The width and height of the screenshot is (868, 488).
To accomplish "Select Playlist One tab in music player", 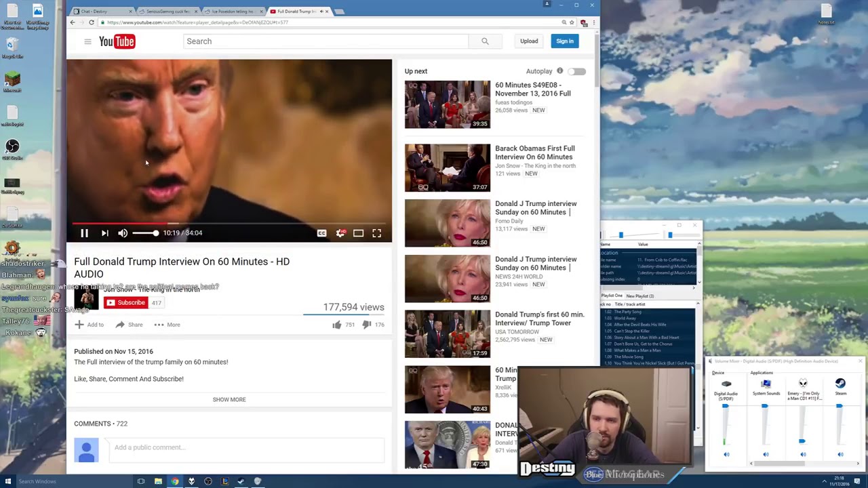I will pos(611,296).
